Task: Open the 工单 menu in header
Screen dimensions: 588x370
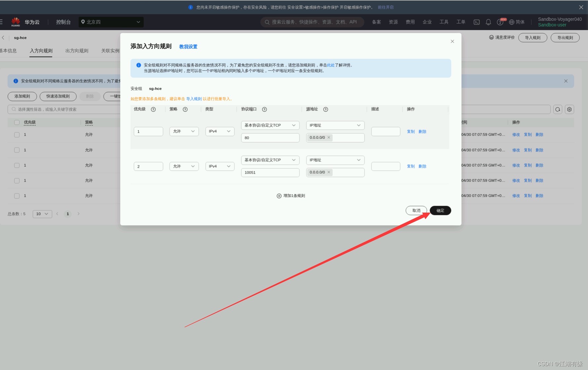Action: [461, 22]
